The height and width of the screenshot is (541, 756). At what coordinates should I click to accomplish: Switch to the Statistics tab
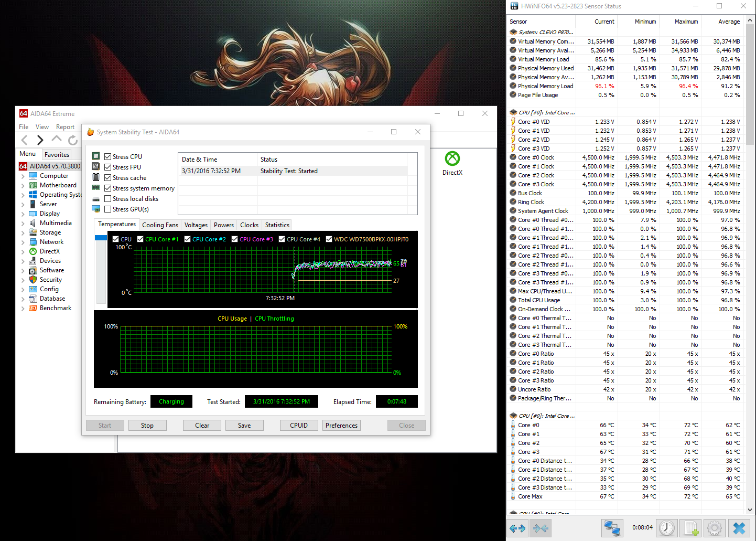pyautogui.click(x=277, y=225)
